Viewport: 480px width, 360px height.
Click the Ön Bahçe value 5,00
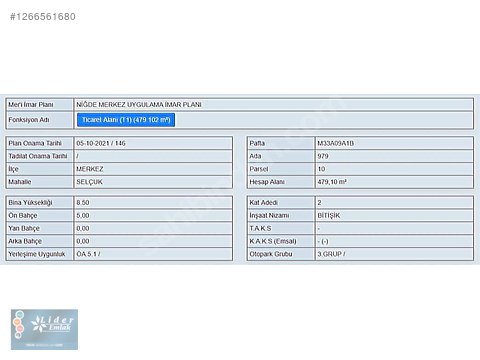click(x=83, y=215)
